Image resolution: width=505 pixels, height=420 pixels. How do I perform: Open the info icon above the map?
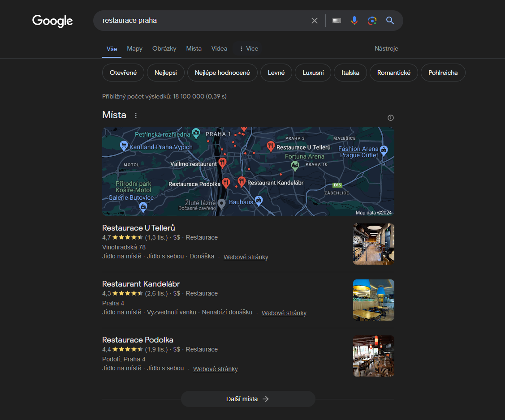point(390,118)
